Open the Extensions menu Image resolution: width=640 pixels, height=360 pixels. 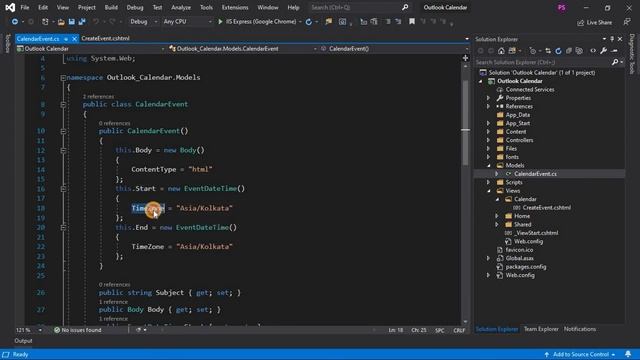[x=235, y=7]
